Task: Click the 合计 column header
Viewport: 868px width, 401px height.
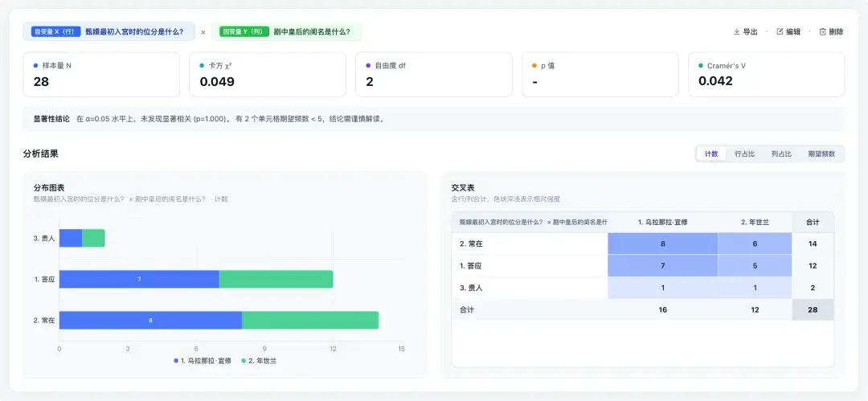Action: (x=813, y=222)
